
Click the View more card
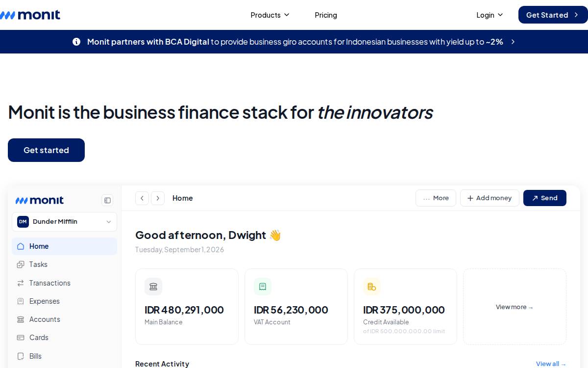point(514,307)
